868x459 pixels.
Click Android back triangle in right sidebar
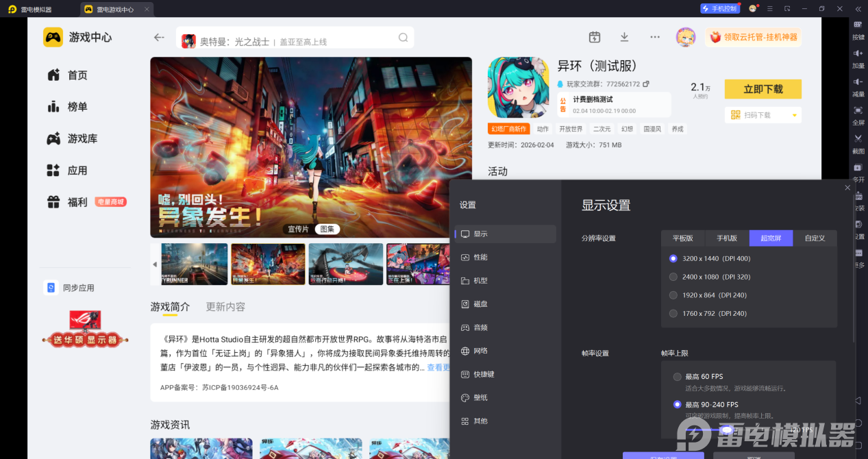[x=858, y=400]
